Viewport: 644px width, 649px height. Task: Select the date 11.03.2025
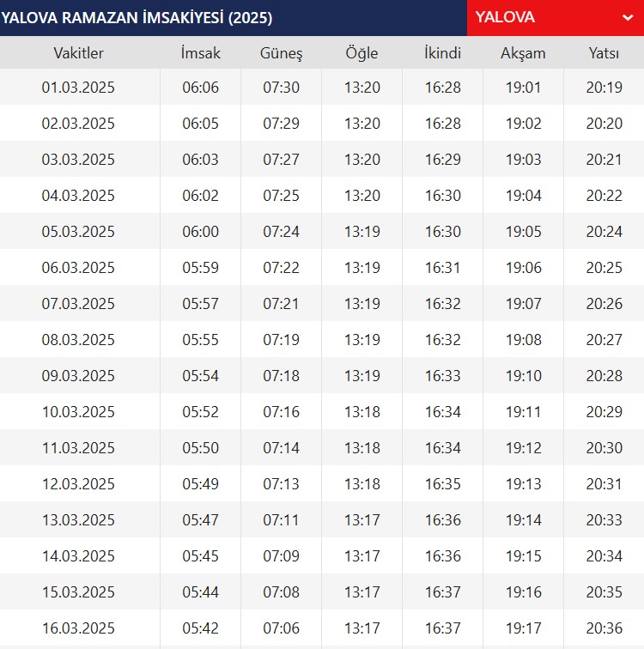(78, 448)
